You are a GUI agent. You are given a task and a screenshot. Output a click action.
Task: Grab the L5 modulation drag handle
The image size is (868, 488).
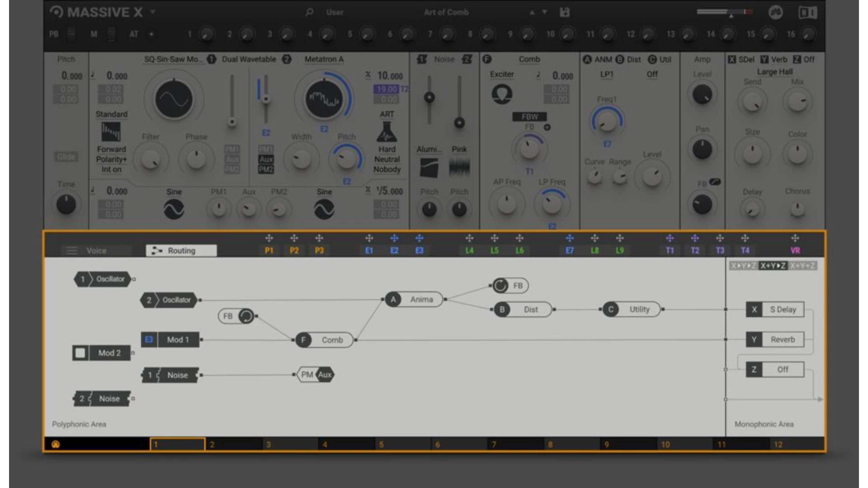point(495,238)
